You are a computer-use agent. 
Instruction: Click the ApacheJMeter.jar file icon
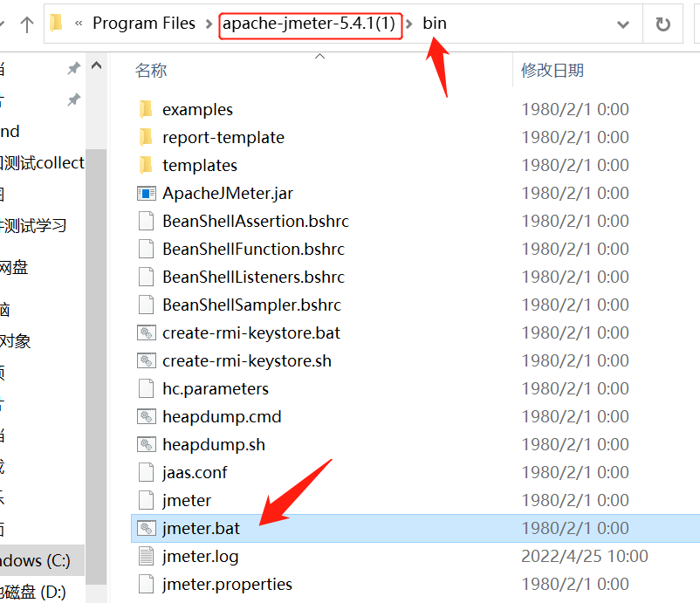(147, 193)
